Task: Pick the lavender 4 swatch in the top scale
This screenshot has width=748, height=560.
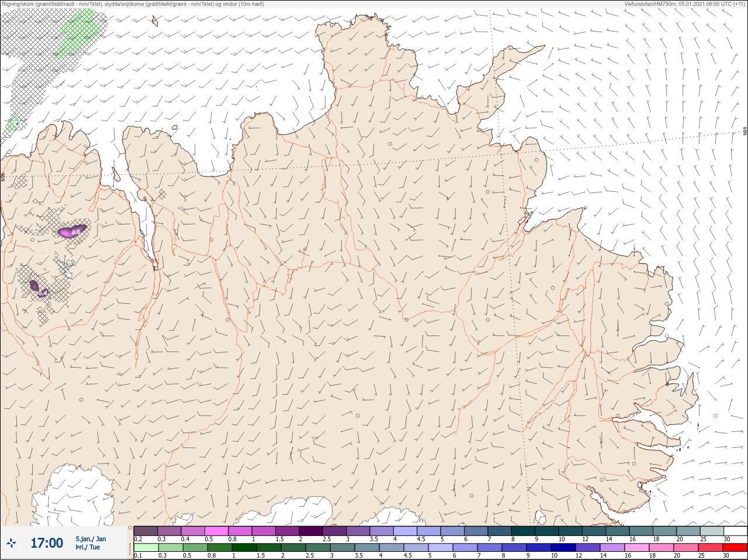Action: pos(405,531)
